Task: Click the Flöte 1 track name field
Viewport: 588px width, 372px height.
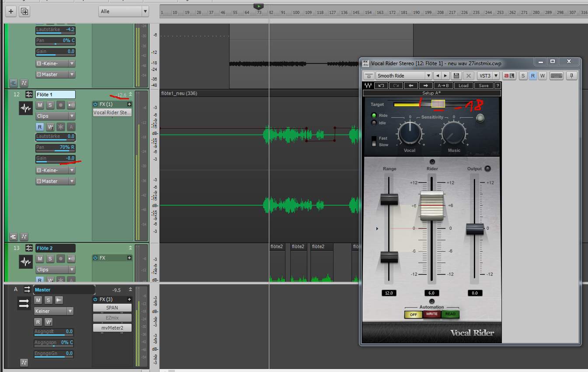Action: click(x=56, y=95)
